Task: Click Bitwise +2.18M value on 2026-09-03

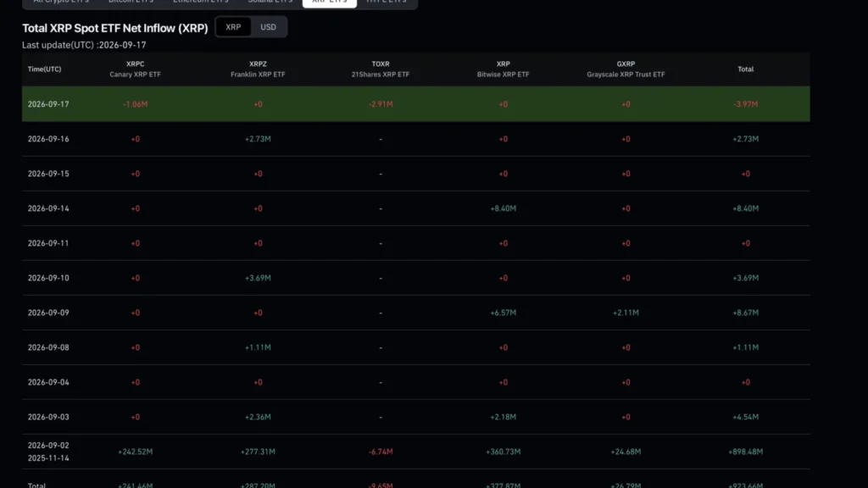Action: coord(504,417)
